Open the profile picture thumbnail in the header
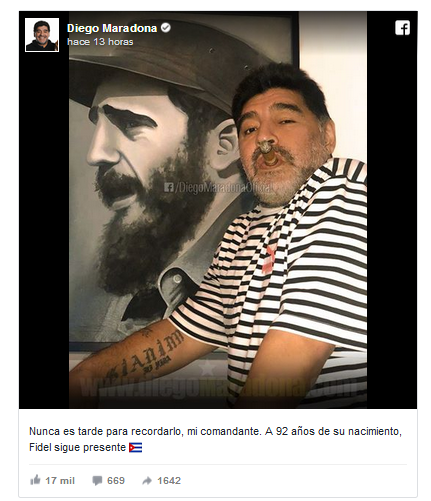 [42, 35]
